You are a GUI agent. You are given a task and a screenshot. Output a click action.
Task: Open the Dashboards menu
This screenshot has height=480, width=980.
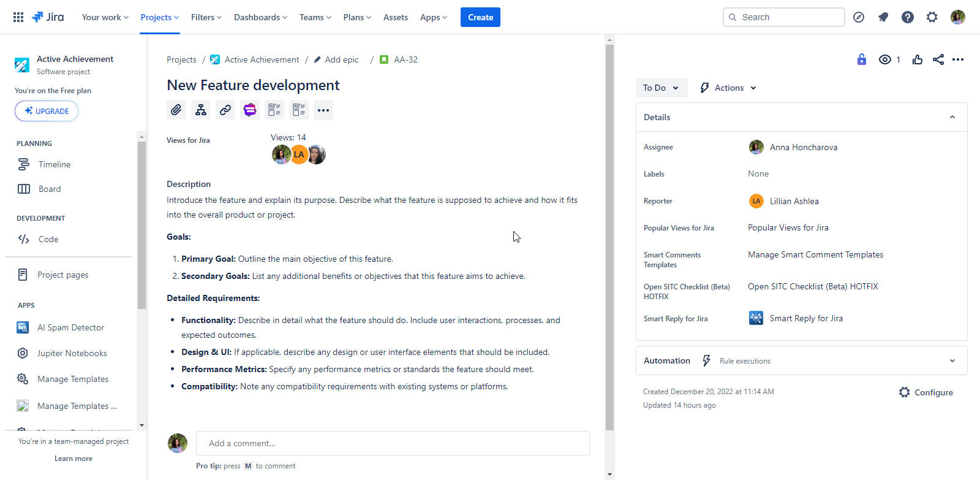[x=260, y=17]
